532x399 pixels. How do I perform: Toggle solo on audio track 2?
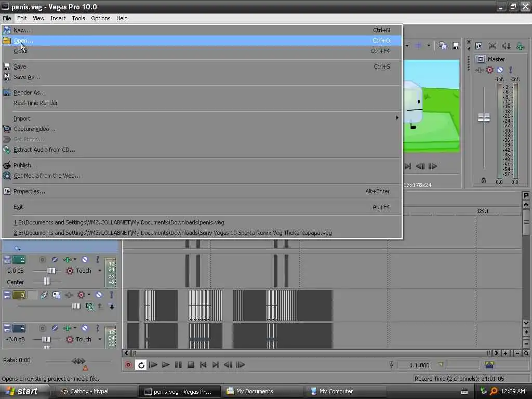pos(97,260)
